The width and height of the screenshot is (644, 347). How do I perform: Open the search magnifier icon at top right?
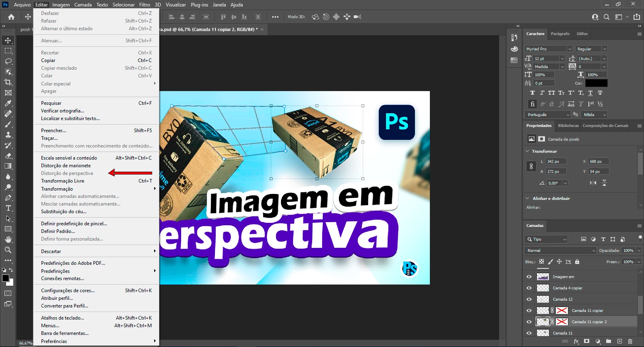pyautogui.click(x=607, y=17)
